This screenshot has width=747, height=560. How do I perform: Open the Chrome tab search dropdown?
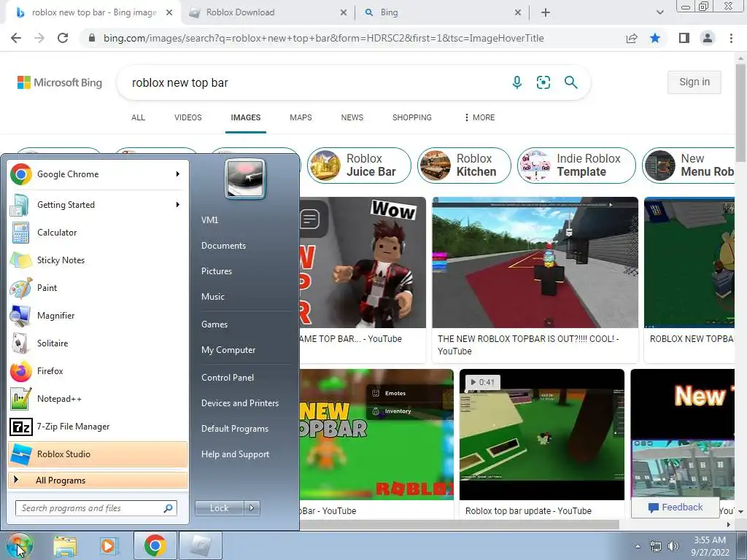659,12
